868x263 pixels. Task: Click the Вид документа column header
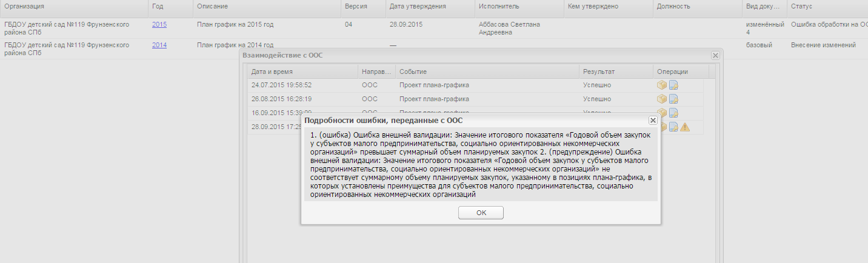click(x=764, y=6)
